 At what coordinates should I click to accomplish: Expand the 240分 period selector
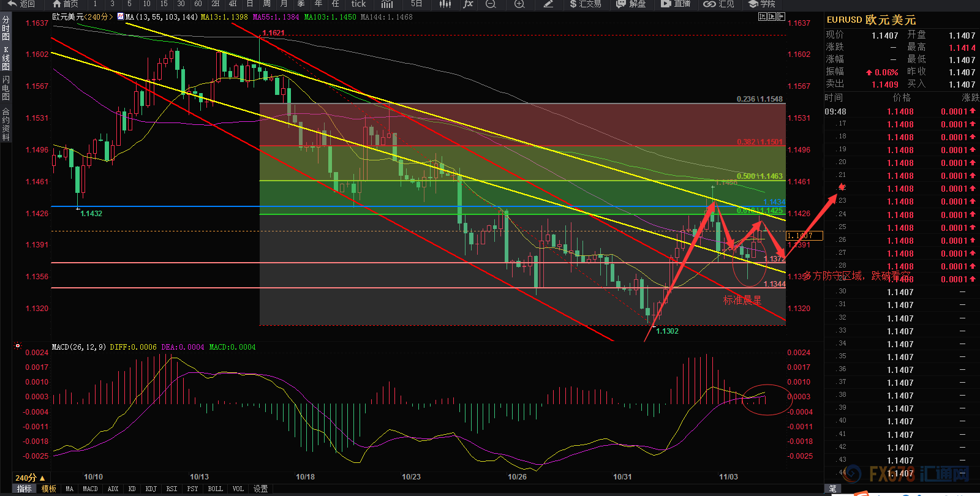30,478
